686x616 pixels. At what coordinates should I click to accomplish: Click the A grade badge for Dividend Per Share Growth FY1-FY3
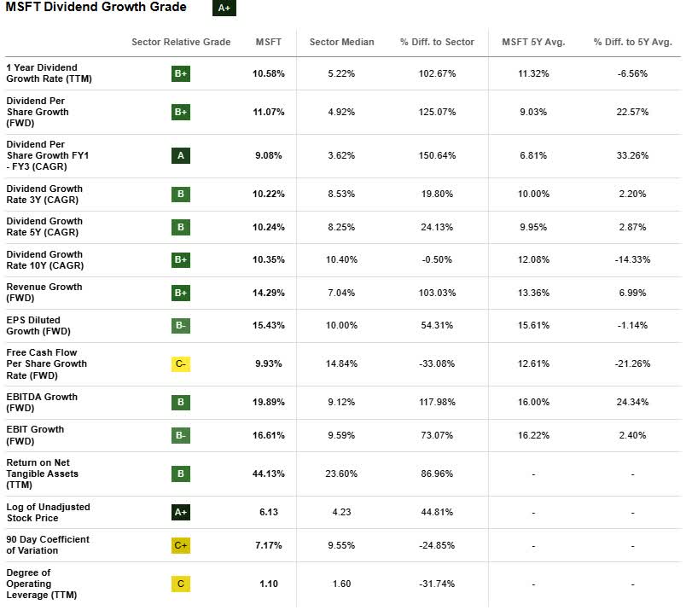click(x=181, y=156)
